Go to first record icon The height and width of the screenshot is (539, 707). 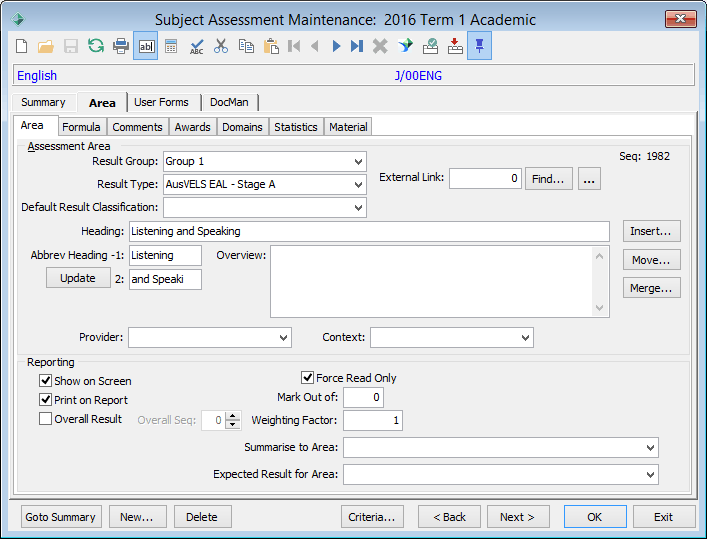[294, 46]
